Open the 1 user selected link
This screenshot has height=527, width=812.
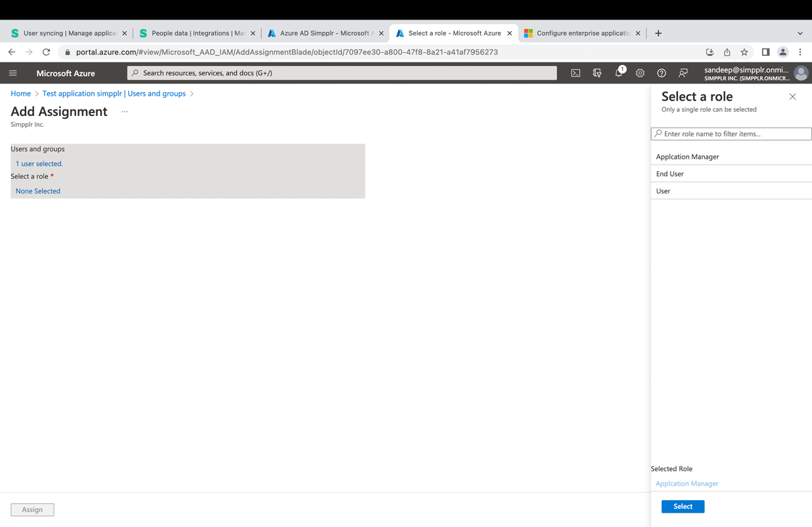pos(38,163)
